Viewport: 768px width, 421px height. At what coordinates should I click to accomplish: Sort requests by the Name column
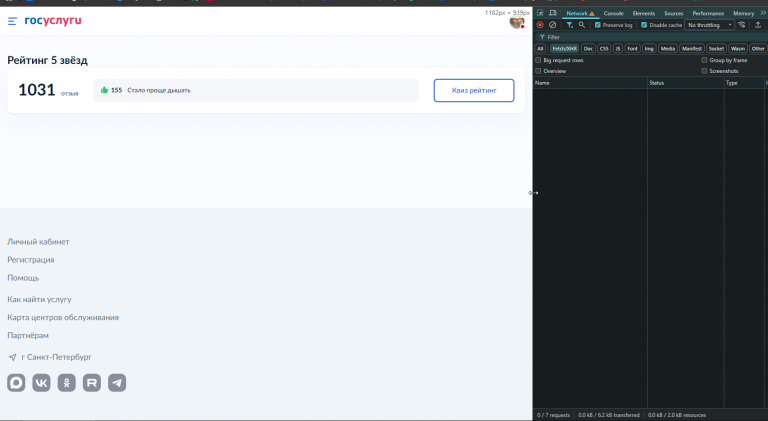[590, 83]
